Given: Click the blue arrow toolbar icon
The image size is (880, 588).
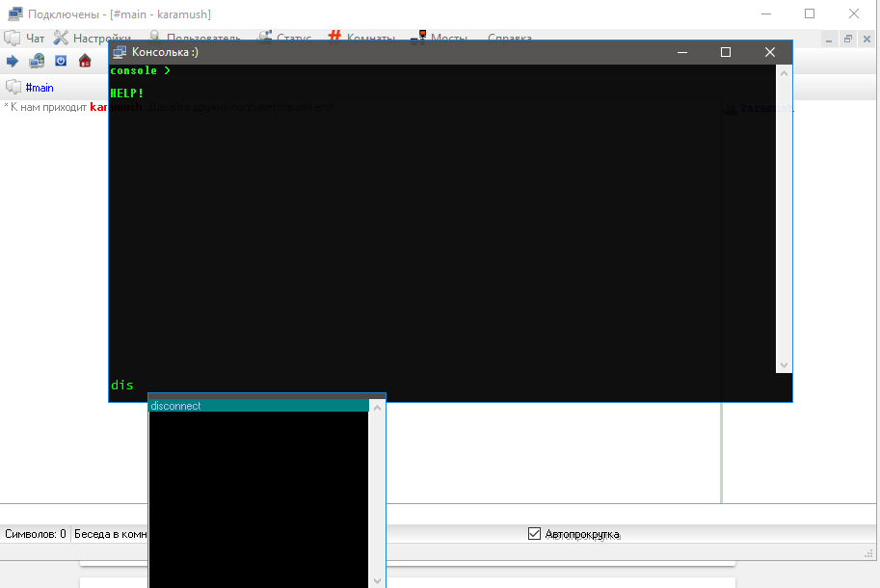Looking at the screenshot, I should point(13,61).
